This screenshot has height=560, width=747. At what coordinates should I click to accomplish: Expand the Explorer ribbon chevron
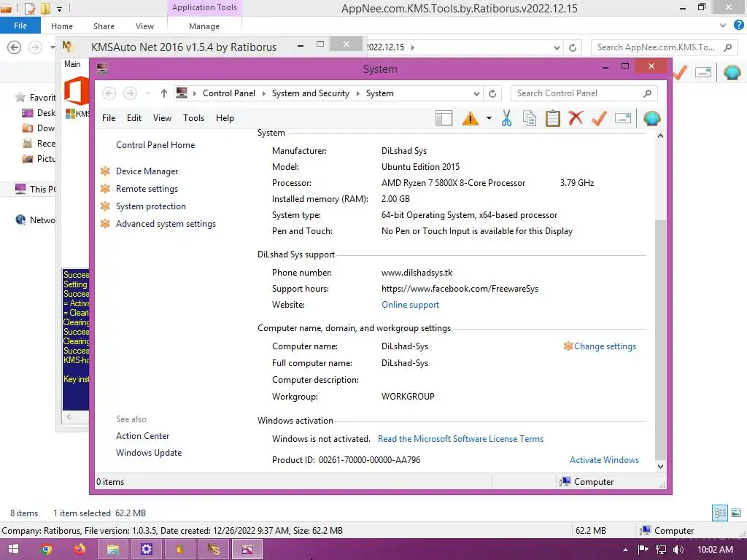[723, 26]
